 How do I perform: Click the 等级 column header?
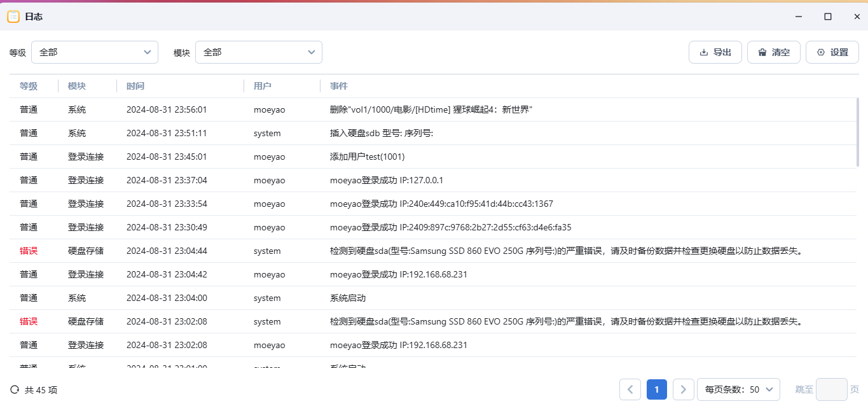[x=29, y=86]
